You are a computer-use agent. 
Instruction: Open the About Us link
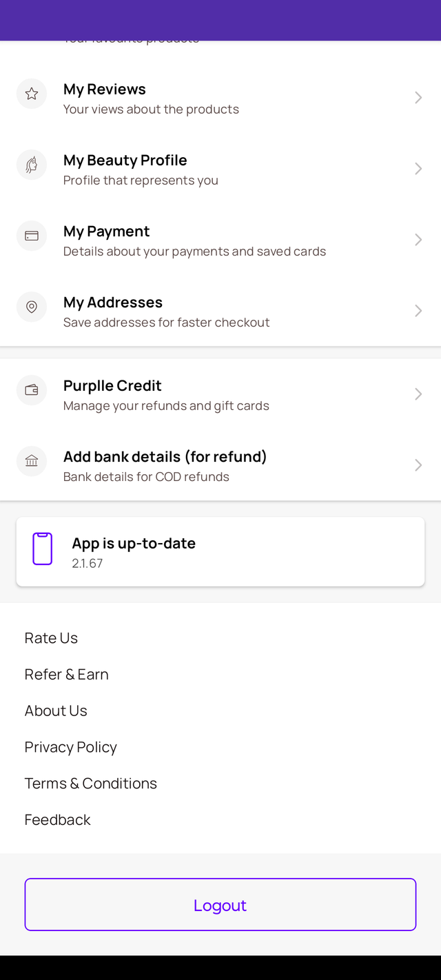coord(56,711)
